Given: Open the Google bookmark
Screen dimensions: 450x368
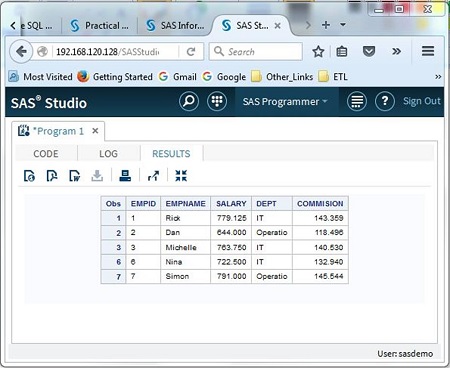Looking at the screenshot, I should (x=224, y=77).
